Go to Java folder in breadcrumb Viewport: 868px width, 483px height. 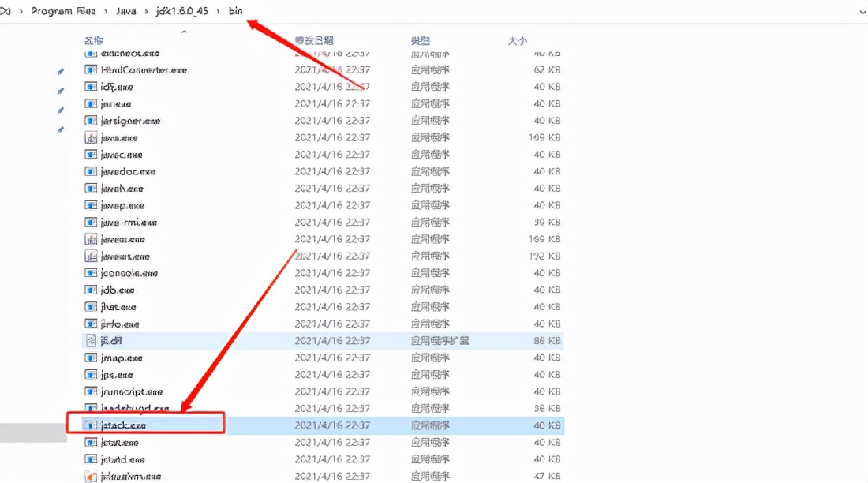coord(126,11)
